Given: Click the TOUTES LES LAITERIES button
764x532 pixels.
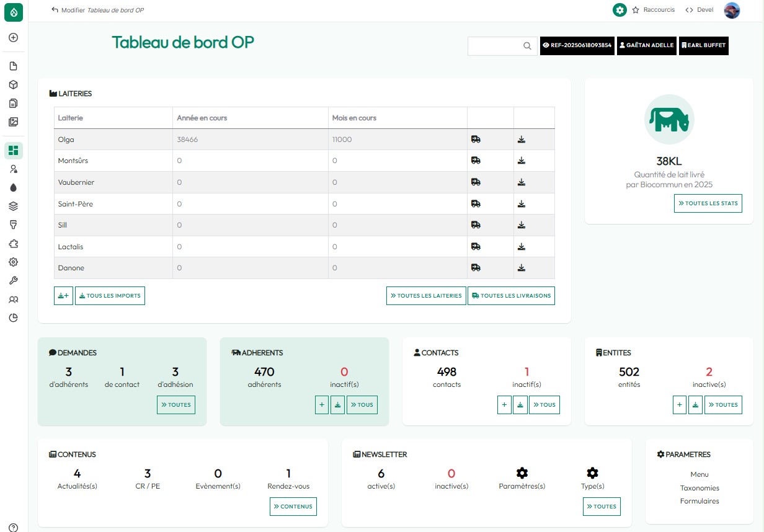Looking at the screenshot, I should pos(426,296).
